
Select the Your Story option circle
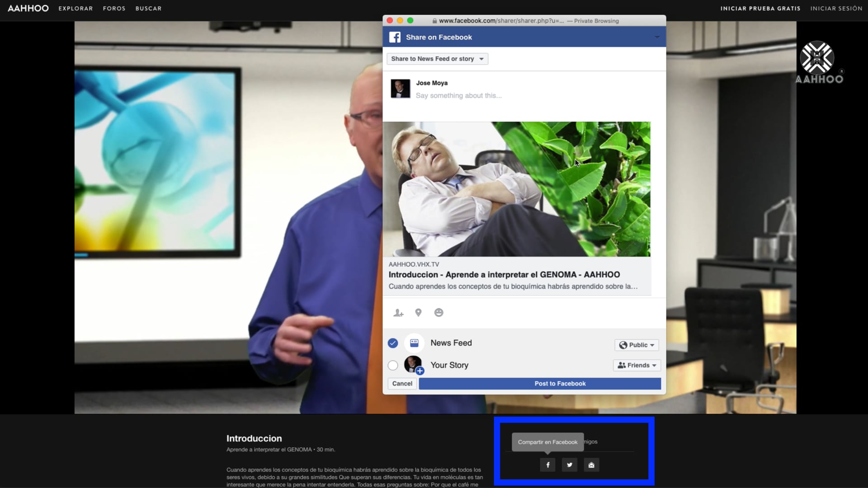tap(392, 365)
